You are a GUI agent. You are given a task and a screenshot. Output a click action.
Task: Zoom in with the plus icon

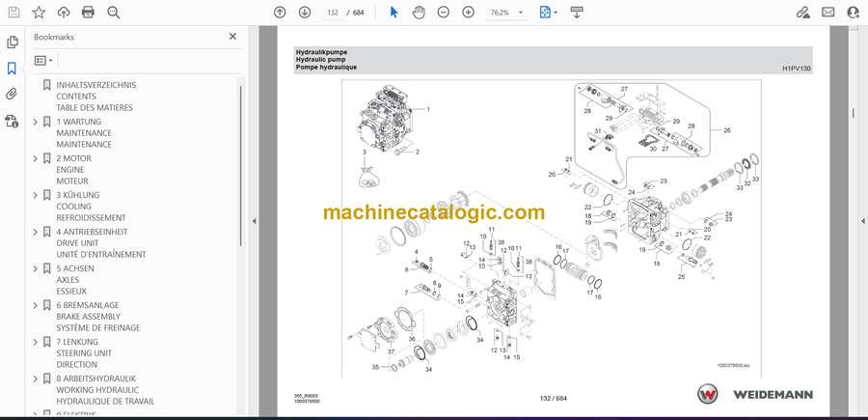pos(469,13)
